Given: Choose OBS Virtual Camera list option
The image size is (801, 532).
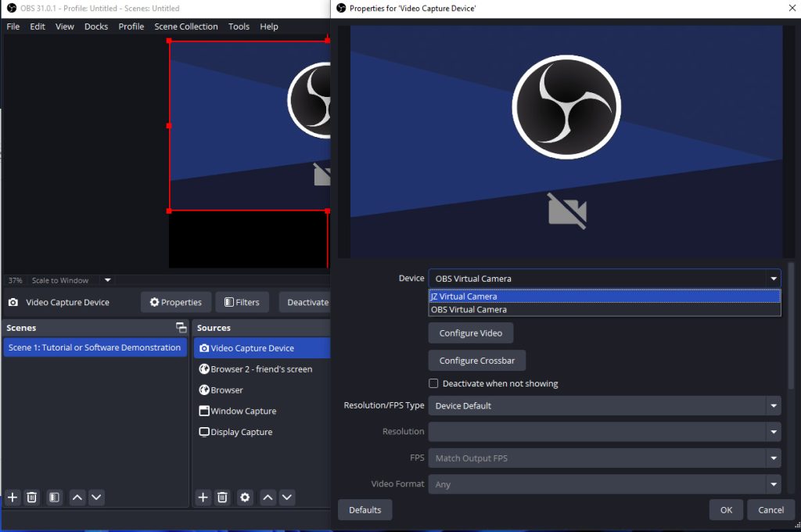Looking at the screenshot, I should pyautogui.click(x=605, y=310).
